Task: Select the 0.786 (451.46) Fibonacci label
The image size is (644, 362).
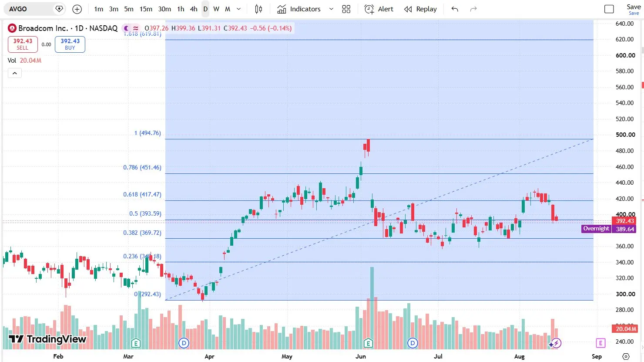Action: pyautogui.click(x=142, y=167)
